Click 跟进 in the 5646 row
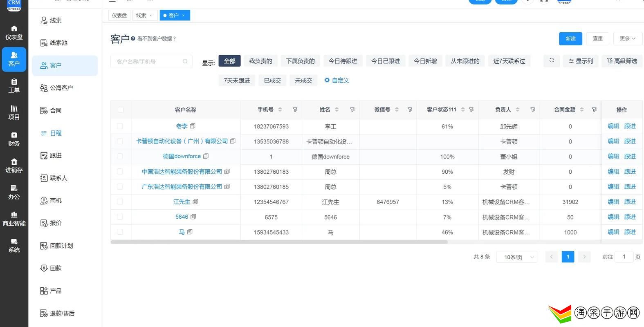Viewport: 644px width, 327px height. [630, 217]
